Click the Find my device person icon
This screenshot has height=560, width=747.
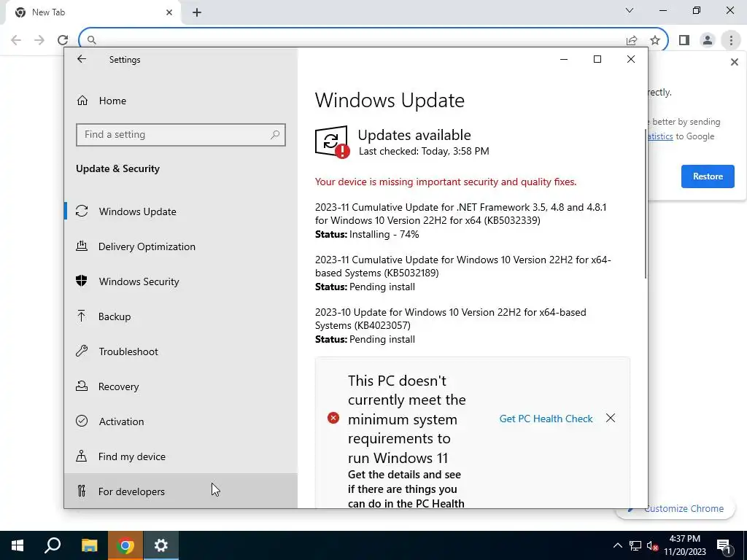click(x=82, y=456)
